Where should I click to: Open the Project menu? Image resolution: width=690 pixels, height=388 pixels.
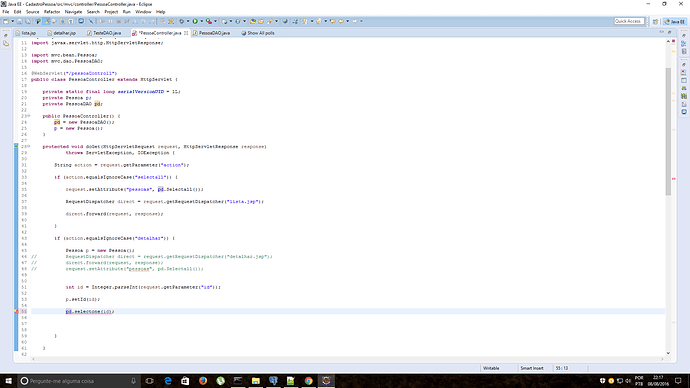(x=111, y=12)
